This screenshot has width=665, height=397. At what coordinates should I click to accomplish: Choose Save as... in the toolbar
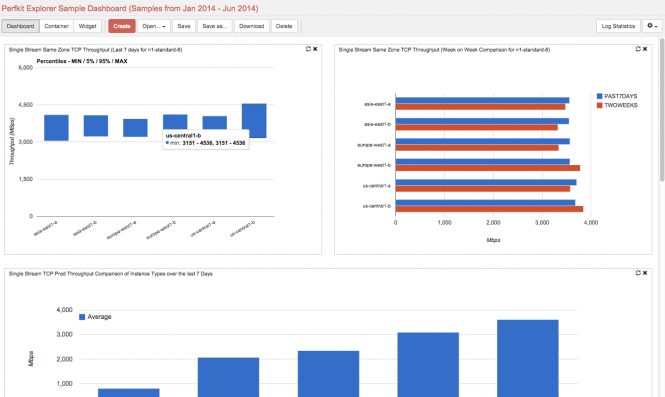click(215, 26)
